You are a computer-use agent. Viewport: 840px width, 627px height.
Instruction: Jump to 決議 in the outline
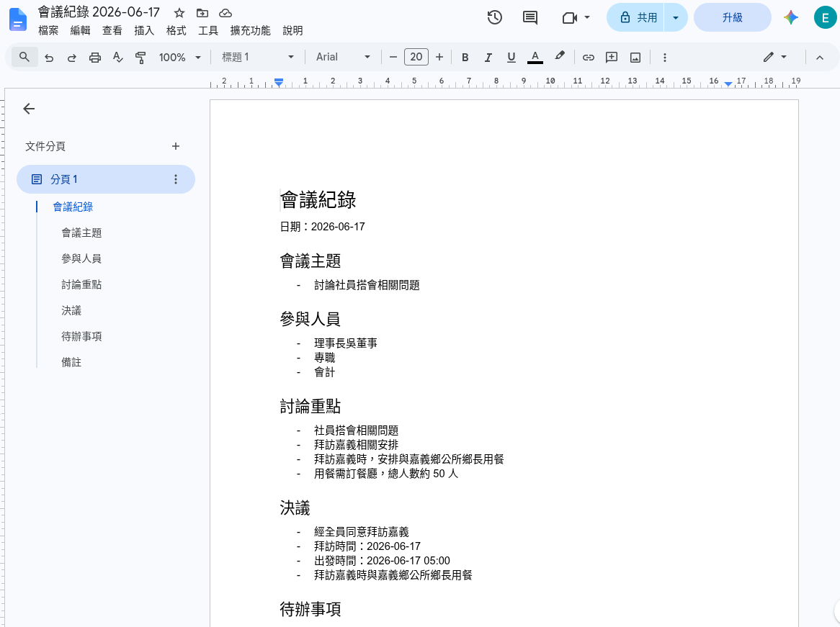[71, 310]
